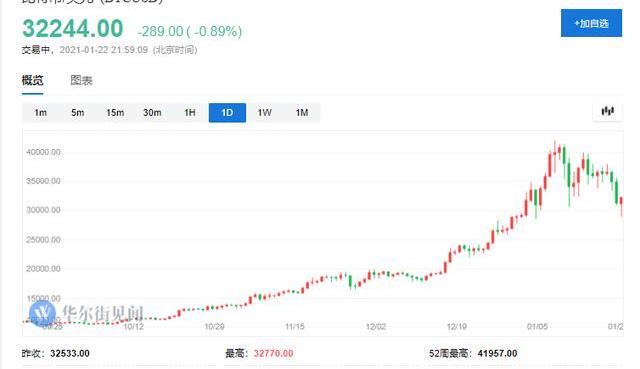Click the 11/15 date axis marker

click(x=295, y=327)
